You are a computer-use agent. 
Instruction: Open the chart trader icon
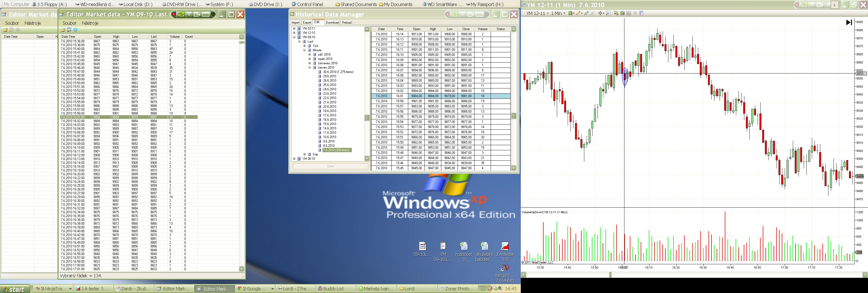(616, 13)
